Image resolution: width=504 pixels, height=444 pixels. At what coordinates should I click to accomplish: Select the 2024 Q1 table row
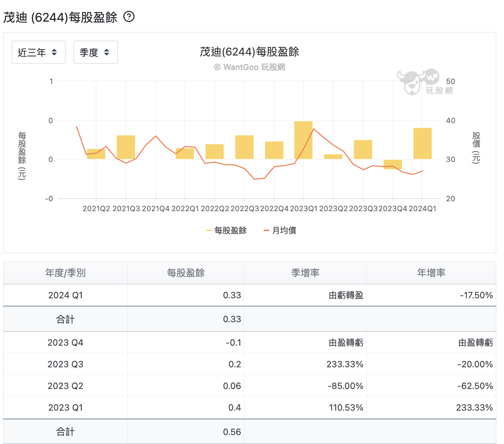pos(249,295)
